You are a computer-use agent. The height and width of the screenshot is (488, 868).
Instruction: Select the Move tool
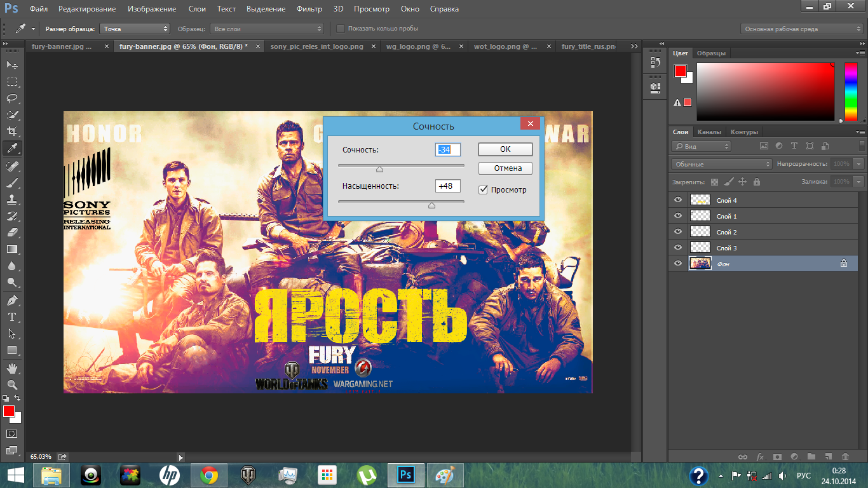click(x=12, y=65)
